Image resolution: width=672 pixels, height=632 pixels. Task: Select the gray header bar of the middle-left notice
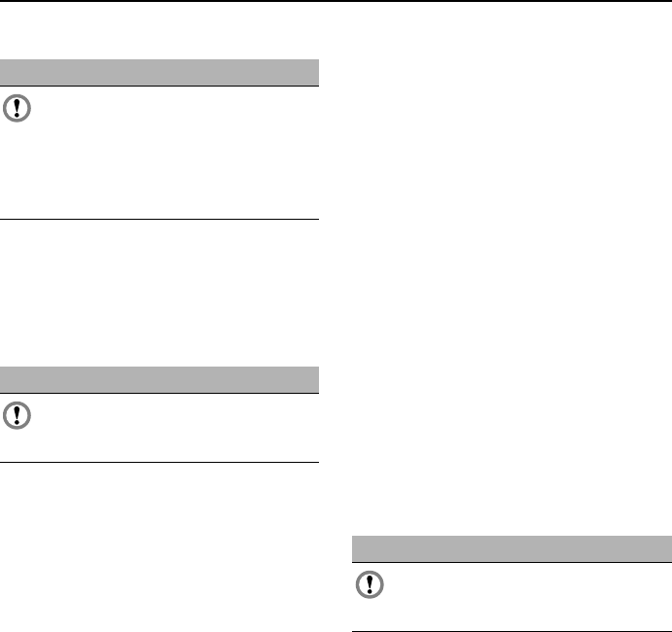159,379
